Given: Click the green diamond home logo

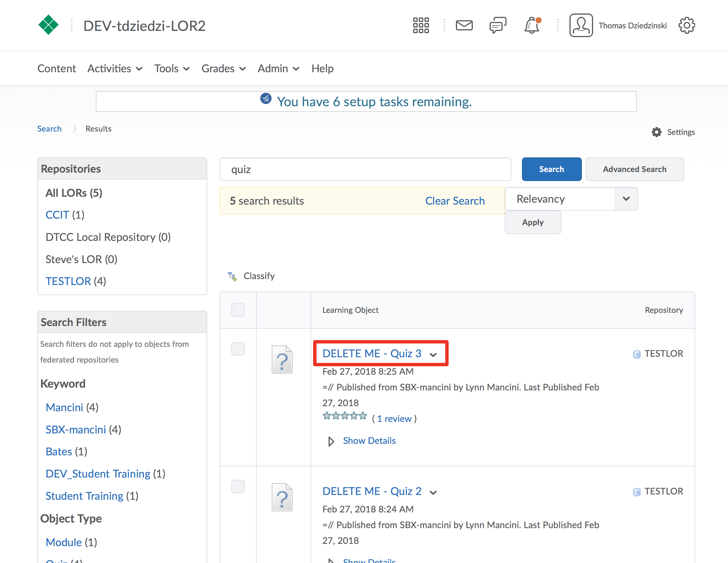Looking at the screenshot, I should [48, 25].
